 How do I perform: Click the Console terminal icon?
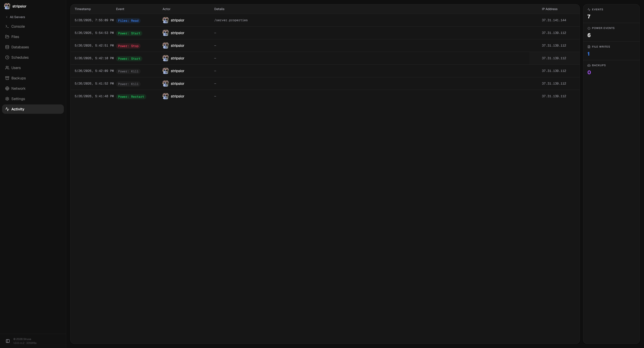pyautogui.click(x=7, y=26)
